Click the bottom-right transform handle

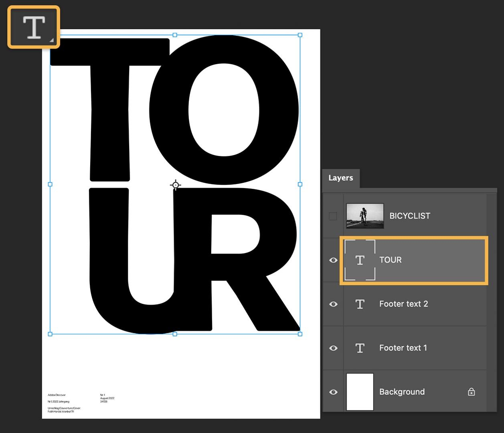pyautogui.click(x=300, y=334)
